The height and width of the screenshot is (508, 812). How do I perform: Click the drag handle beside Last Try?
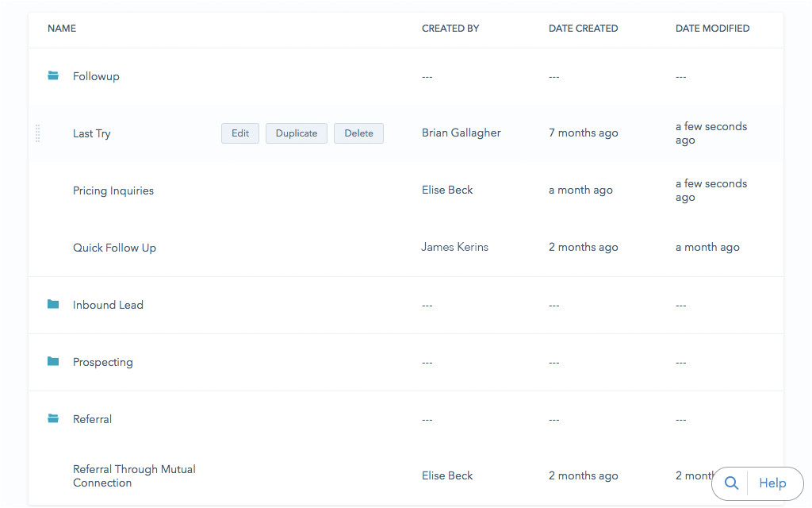pos(38,133)
